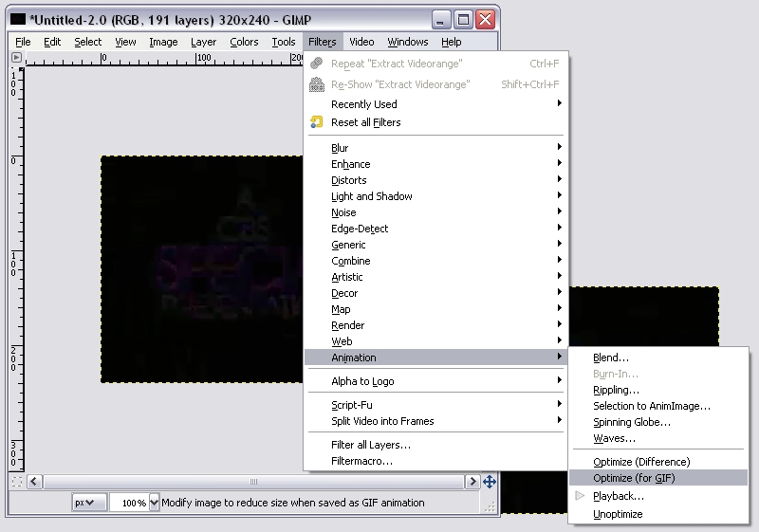Click the horizontal scrollbar right arrow
The width and height of the screenshot is (759, 532).
tap(472, 482)
